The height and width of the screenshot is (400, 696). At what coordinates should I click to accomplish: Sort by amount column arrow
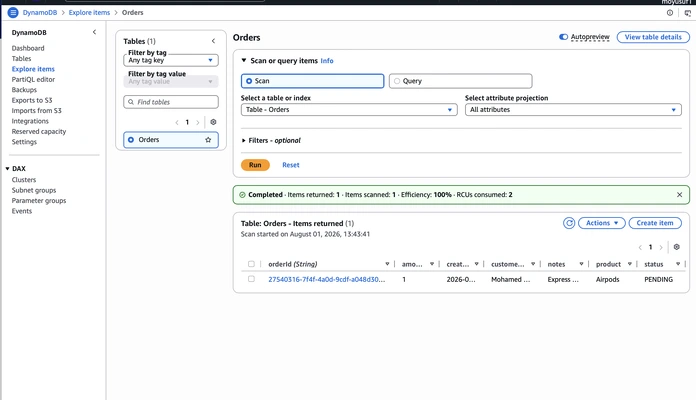pyautogui.click(x=431, y=264)
